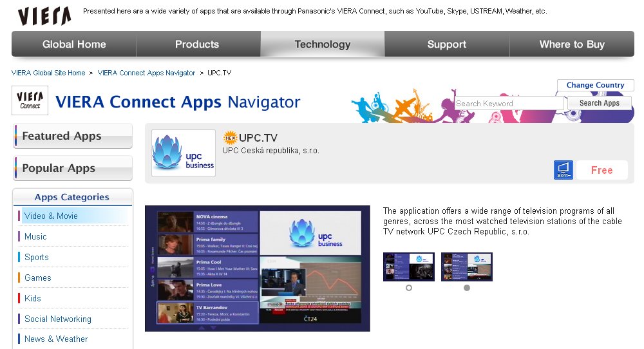Open the Featured Apps section

click(x=73, y=136)
